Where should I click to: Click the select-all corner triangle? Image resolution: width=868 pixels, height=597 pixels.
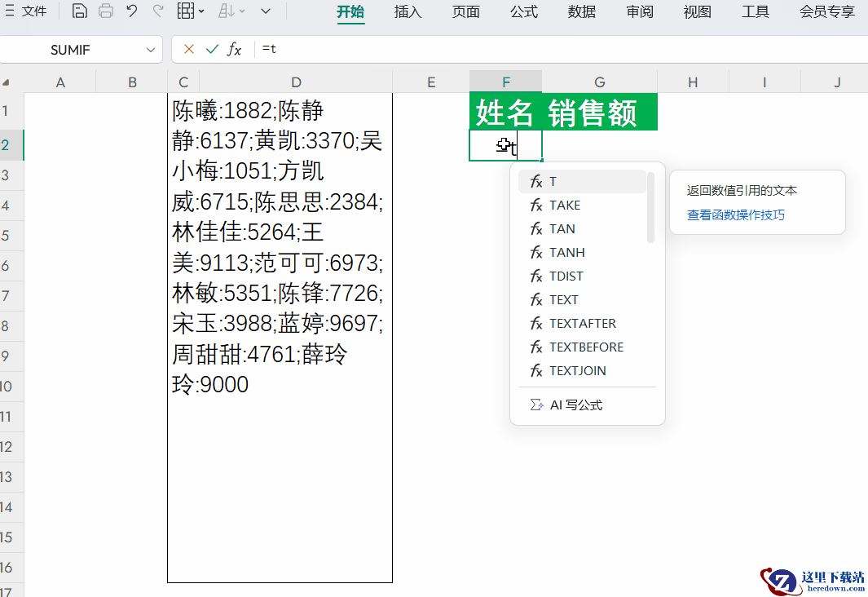point(6,82)
